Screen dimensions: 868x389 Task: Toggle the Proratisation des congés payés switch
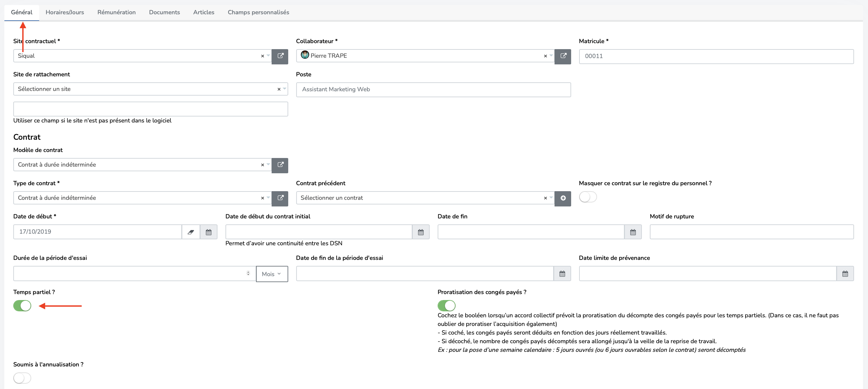coord(447,305)
